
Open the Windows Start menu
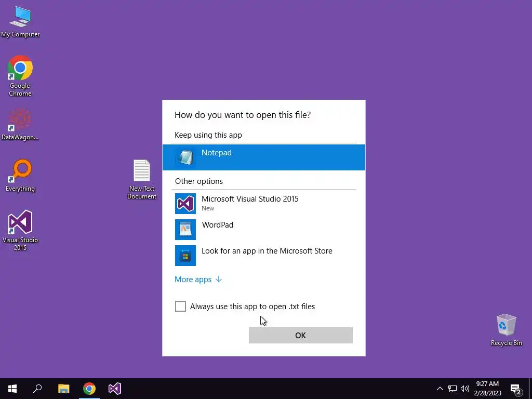[12, 389]
